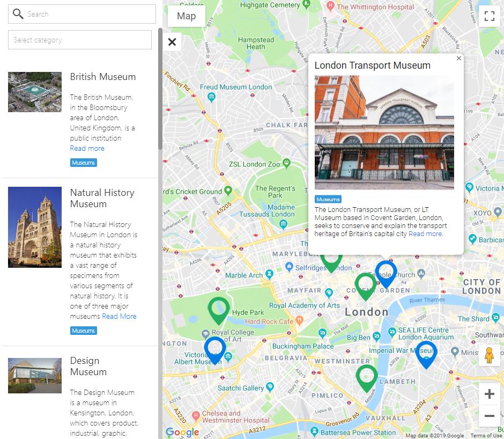The image size is (504, 439).
Task: Select the British Museum title
Action: (103, 77)
